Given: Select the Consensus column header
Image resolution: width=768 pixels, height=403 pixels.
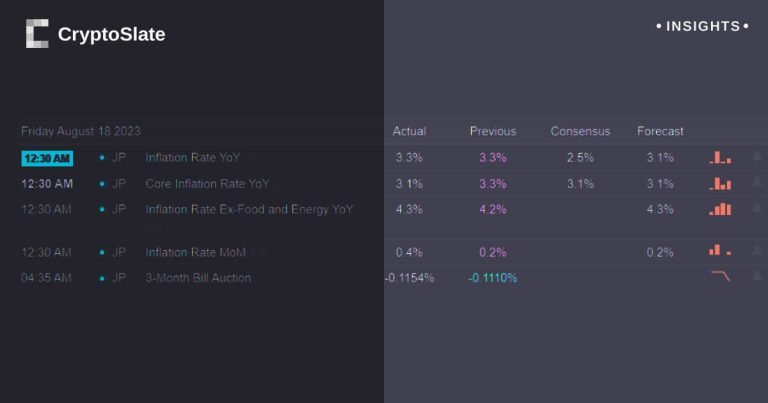Looking at the screenshot, I should pos(580,131).
